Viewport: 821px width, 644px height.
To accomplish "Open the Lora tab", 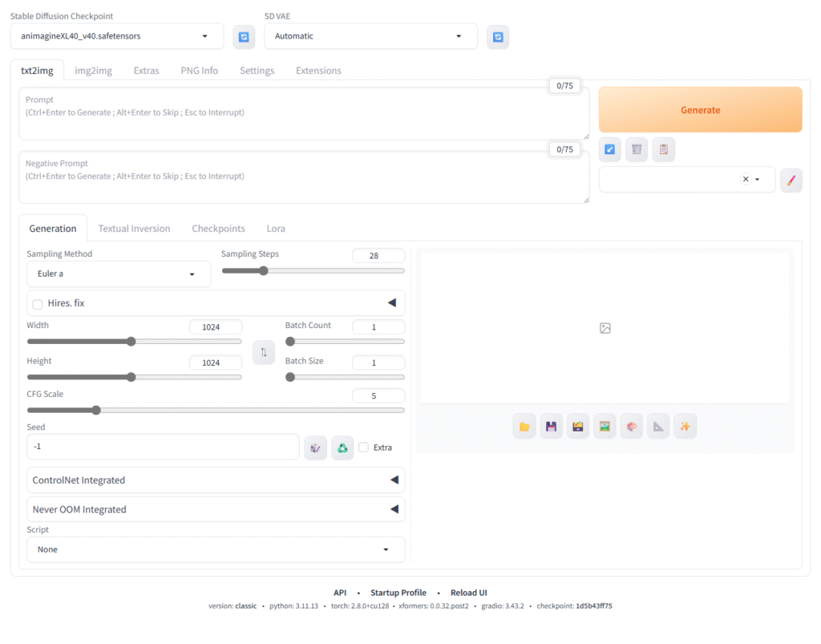I will 276,229.
